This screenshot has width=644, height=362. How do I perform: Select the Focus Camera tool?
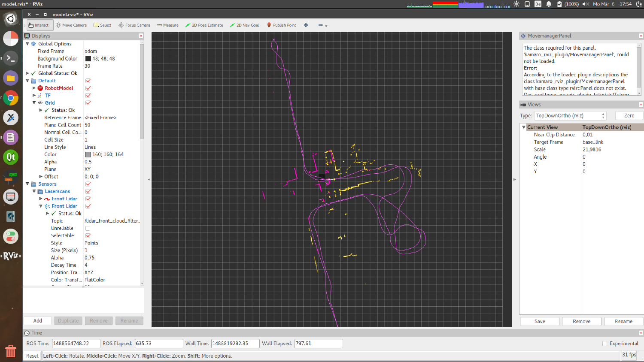pos(134,25)
